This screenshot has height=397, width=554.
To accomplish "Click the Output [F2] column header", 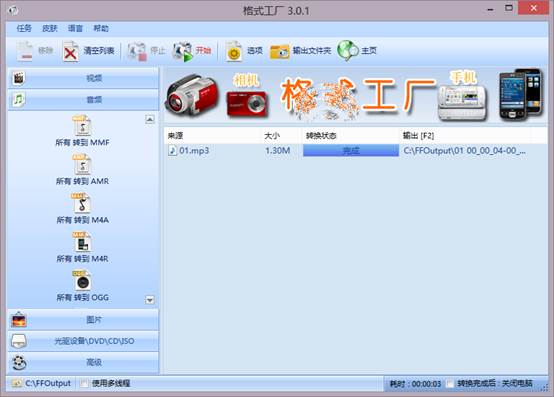I will [x=465, y=136].
